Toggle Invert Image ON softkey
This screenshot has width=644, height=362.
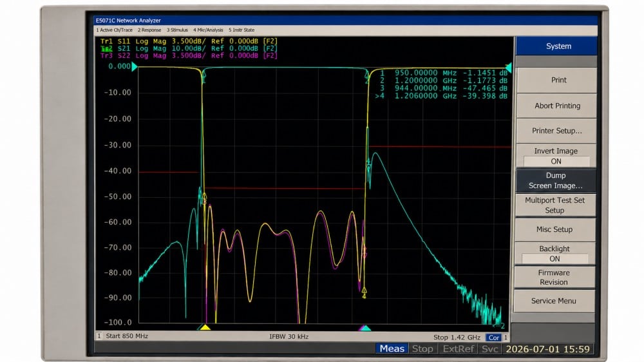click(556, 156)
